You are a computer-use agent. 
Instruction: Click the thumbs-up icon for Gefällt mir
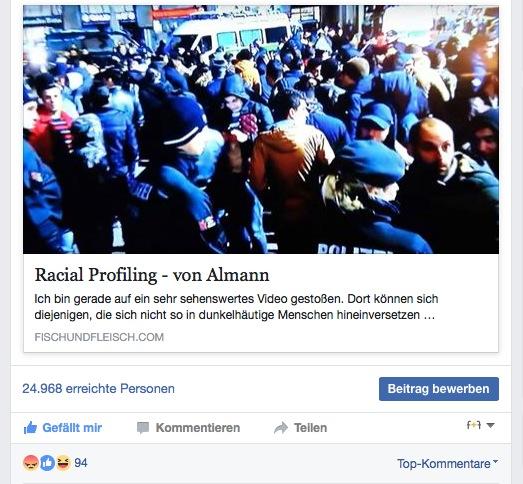30,427
